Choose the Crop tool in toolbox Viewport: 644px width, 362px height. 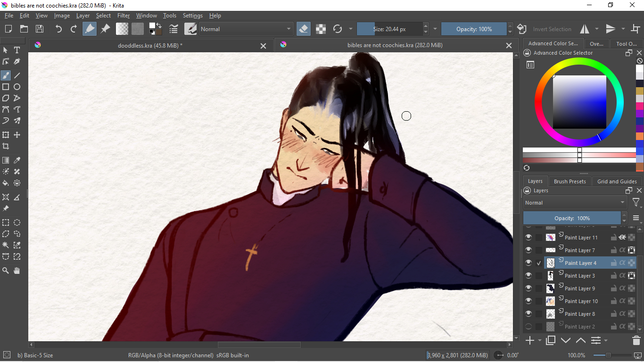pos(6,147)
